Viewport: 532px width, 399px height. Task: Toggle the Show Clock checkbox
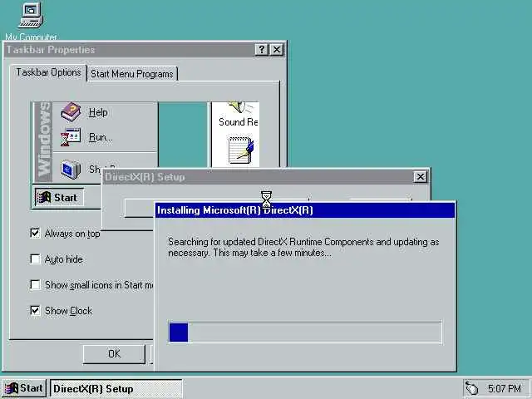pyautogui.click(x=35, y=310)
